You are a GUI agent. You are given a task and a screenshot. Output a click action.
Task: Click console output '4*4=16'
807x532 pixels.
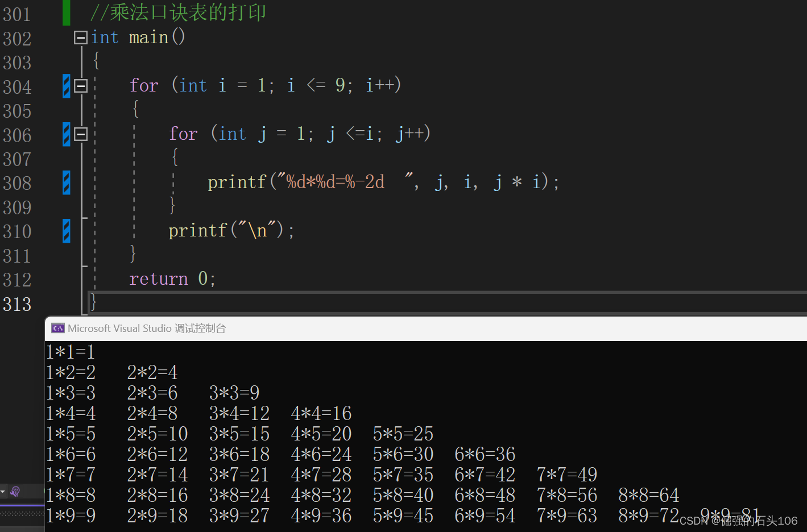click(x=321, y=413)
